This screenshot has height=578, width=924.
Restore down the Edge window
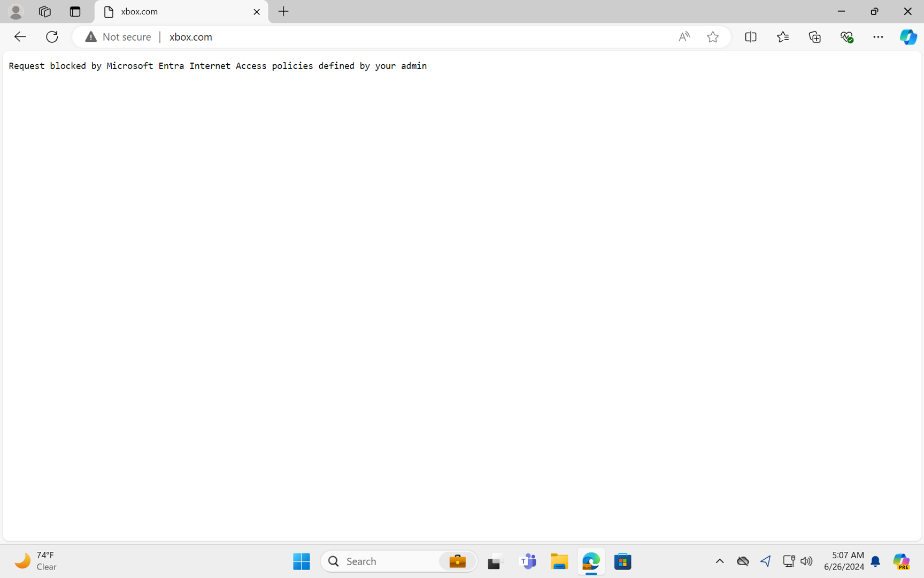(874, 11)
